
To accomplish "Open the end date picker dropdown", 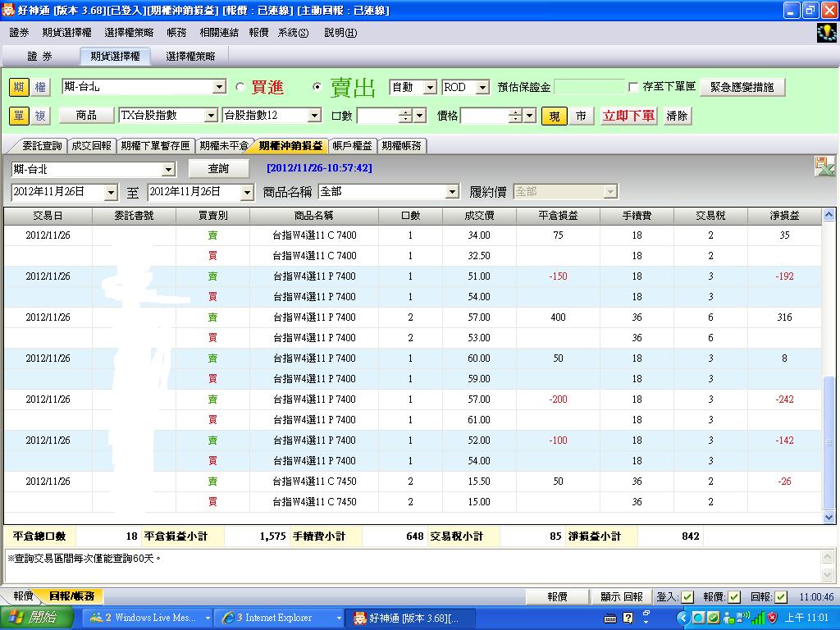I will [247, 192].
